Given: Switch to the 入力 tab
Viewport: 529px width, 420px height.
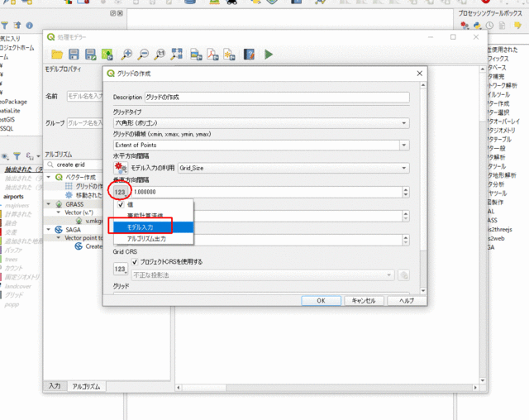Looking at the screenshot, I should tap(55, 386).
